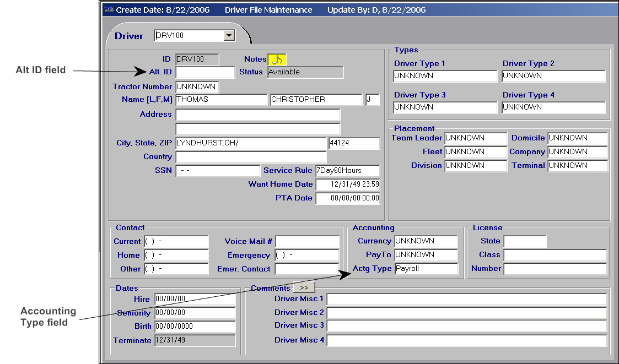Click the Actg Type field Payroll
The height and width of the screenshot is (364, 619).
point(426,269)
